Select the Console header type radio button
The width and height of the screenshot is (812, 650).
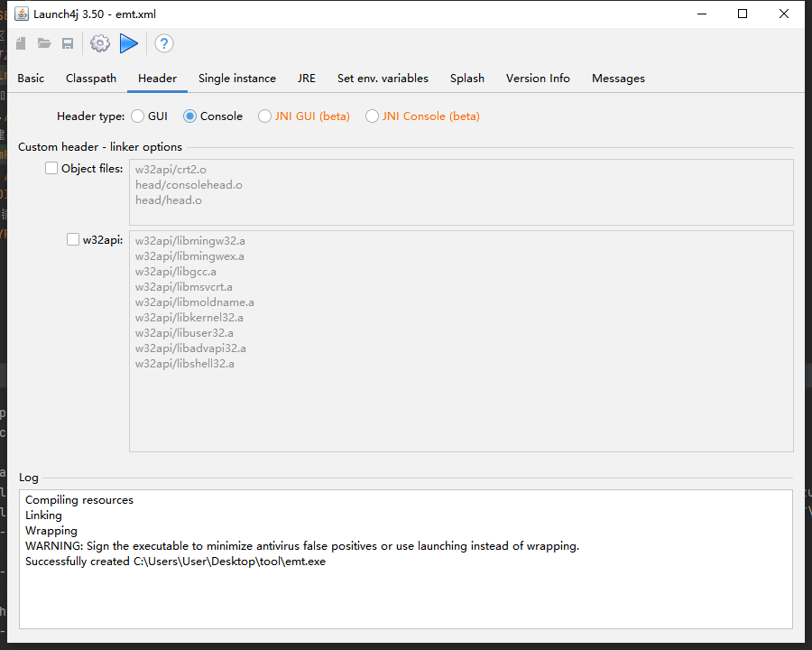(190, 116)
